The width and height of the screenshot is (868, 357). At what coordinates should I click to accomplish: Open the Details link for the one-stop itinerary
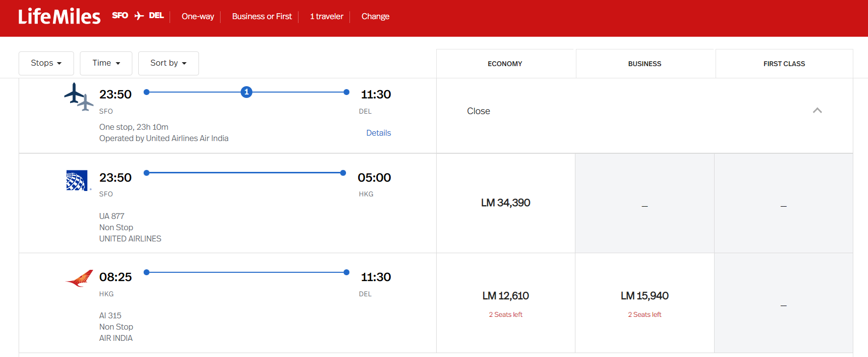[378, 133]
